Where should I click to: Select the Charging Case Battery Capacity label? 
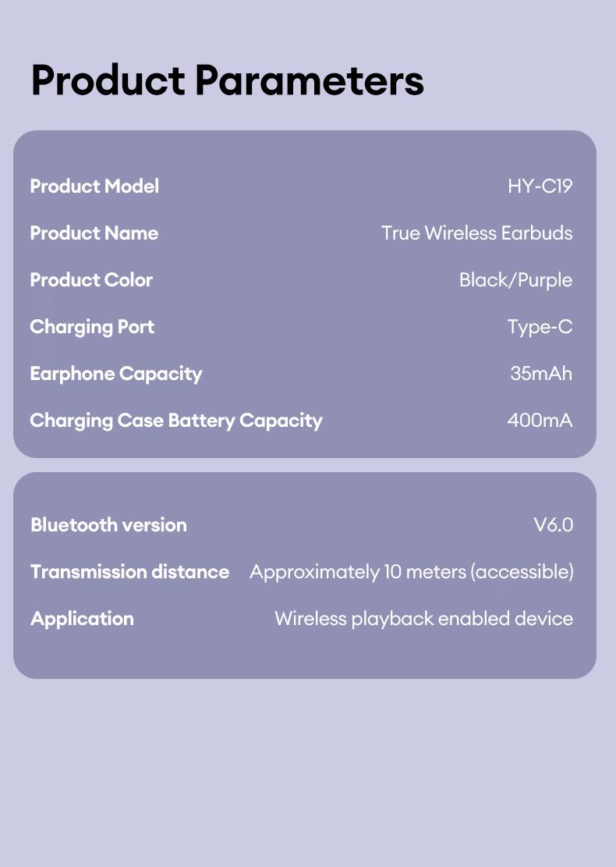(x=176, y=421)
